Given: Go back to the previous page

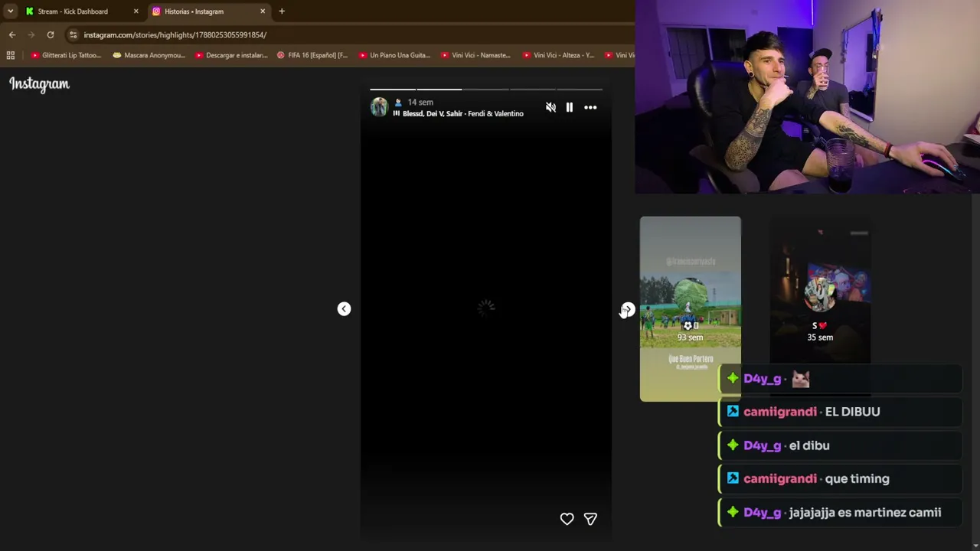Looking at the screenshot, I should coord(12,34).
